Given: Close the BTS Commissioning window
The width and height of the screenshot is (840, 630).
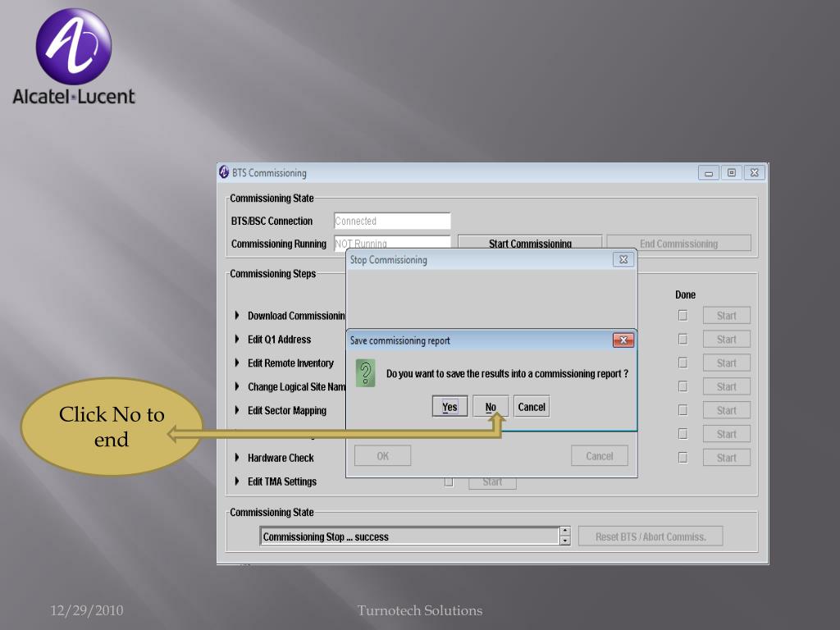Looking at the screenshot, I should tap(755, 172).
